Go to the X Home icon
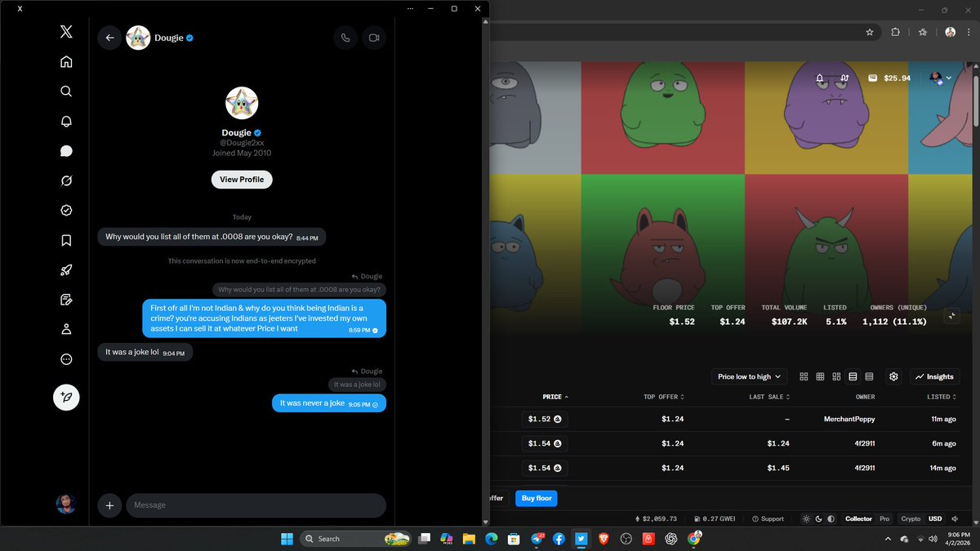 pos(66,62)
